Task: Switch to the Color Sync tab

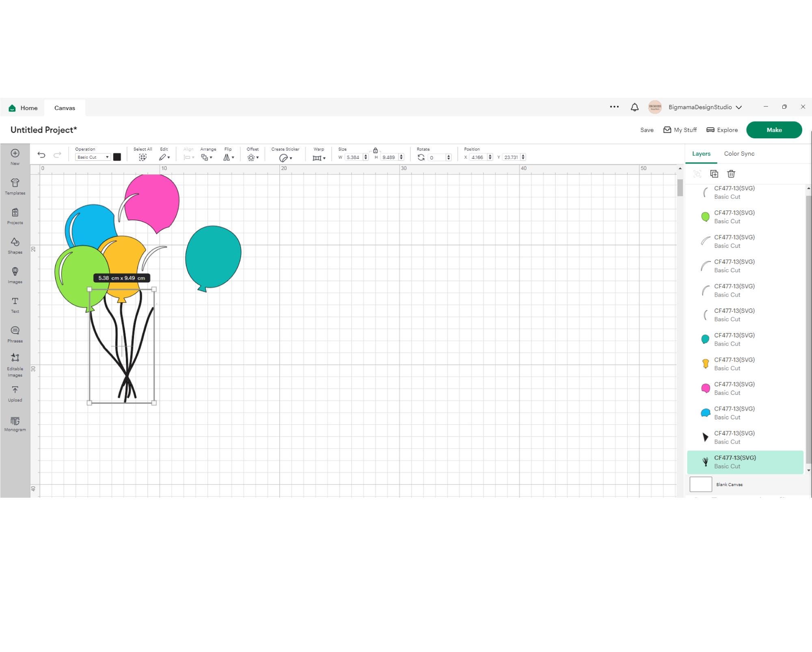Action: pos(739,154)
